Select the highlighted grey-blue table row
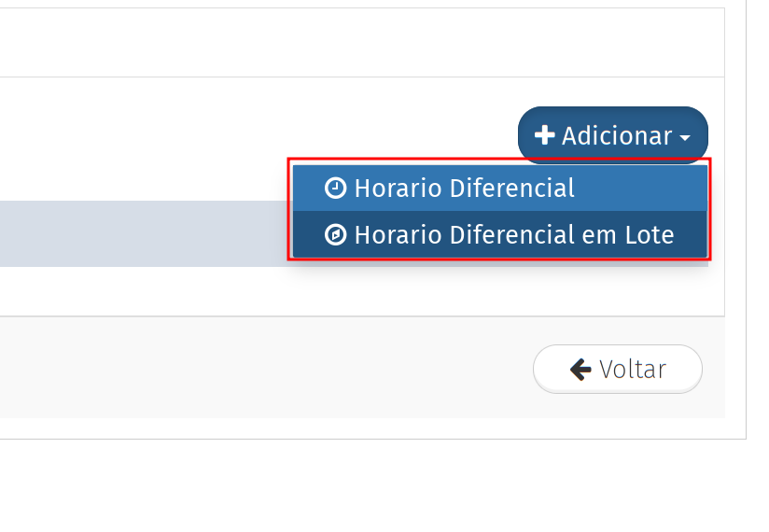The height and width of the screenshot is (532, 769). click(x=140, y=233)
